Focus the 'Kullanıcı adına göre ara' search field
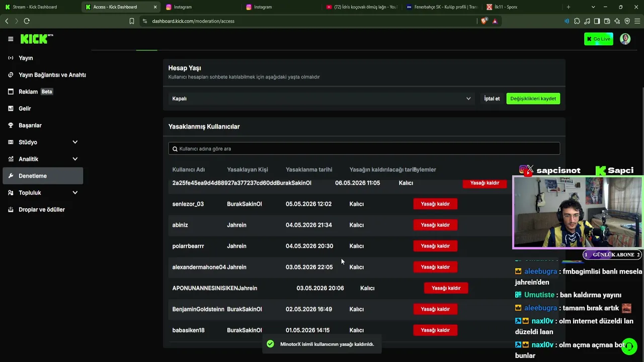Viewport: 644px width, 362px height. 364,149
